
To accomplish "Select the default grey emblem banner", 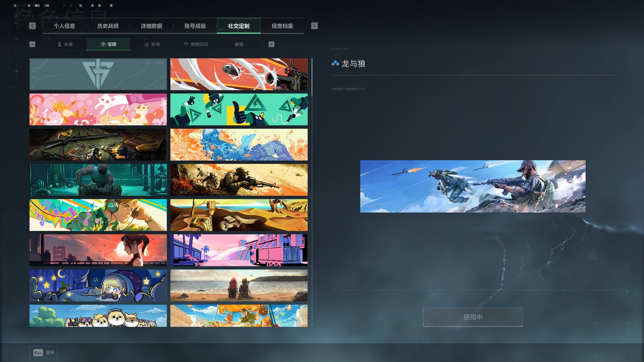I will pyautogui.click(x=98, y=74).
